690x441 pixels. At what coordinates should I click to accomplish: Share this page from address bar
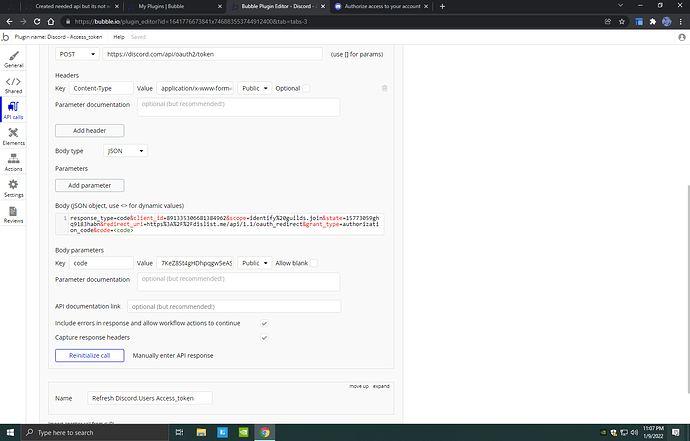pos(608,21)
